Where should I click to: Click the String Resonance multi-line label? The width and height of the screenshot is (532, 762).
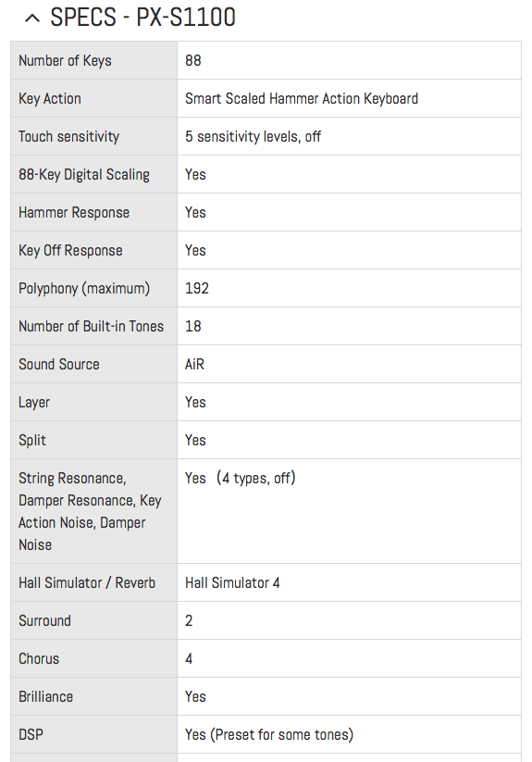pyautogui.click(x=90, y=511)
